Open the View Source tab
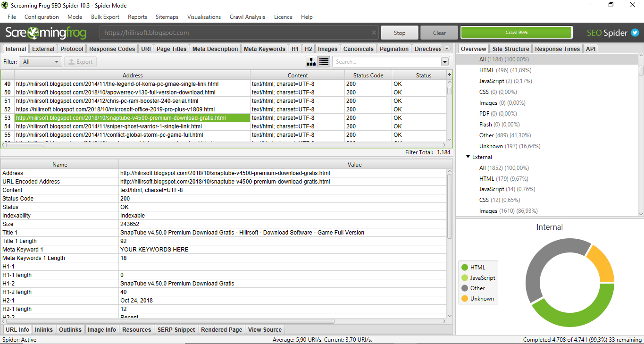Image resolution: width=644 pixels, height=344 pixels. (265, 329)
